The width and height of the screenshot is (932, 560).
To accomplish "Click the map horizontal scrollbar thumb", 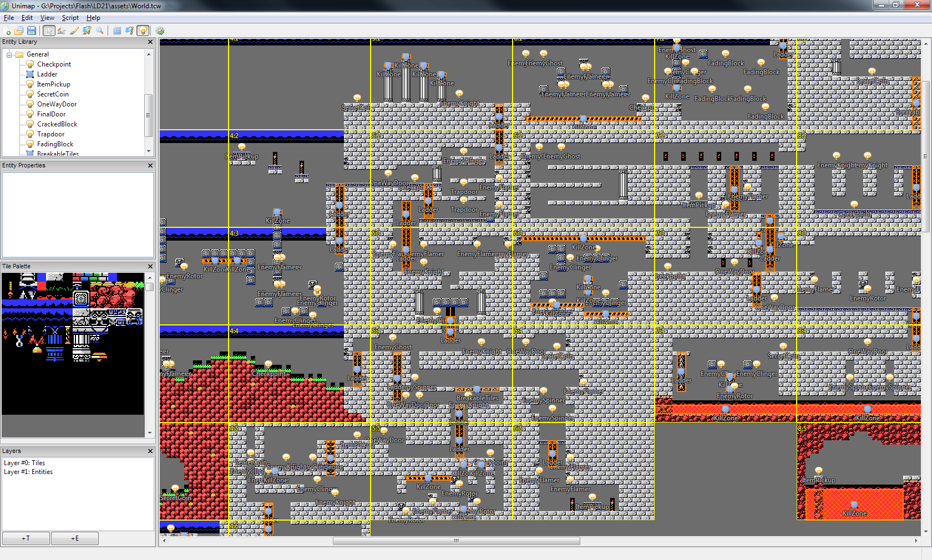I will 456,541.
